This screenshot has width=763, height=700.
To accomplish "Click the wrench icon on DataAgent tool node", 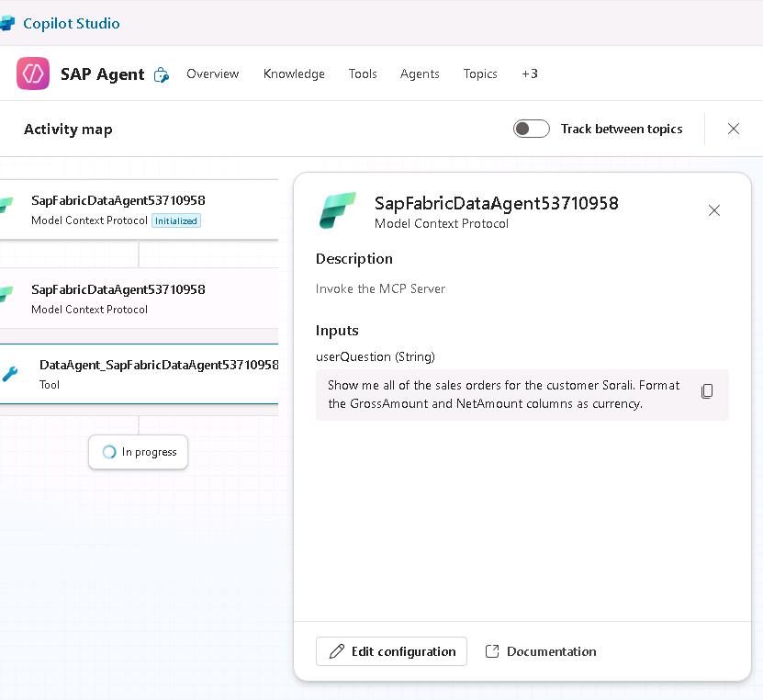I will (x=10, y=374).
